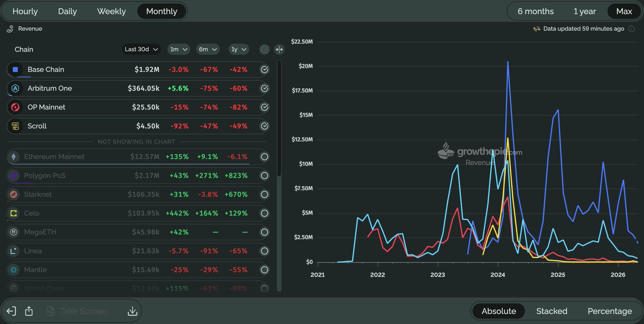This screenshot has height=324, width=644.
Task: Uncheck Arbitrum One from the chart
Action: pyautogui.click(x=265, y=88)
